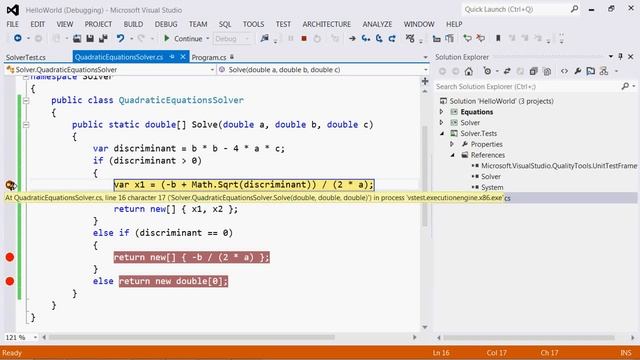Expand the Equations project node

[442, 111]
